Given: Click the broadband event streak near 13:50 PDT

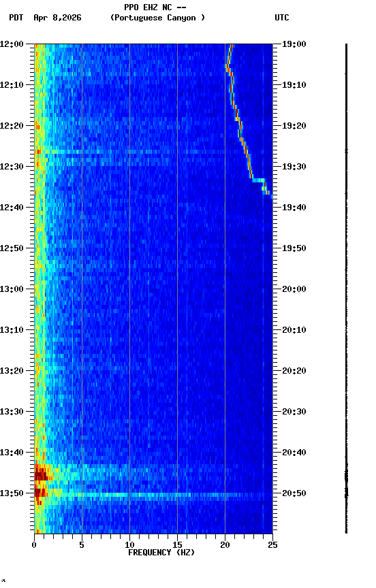Looking at the screenshot, I should coord(153,495).
